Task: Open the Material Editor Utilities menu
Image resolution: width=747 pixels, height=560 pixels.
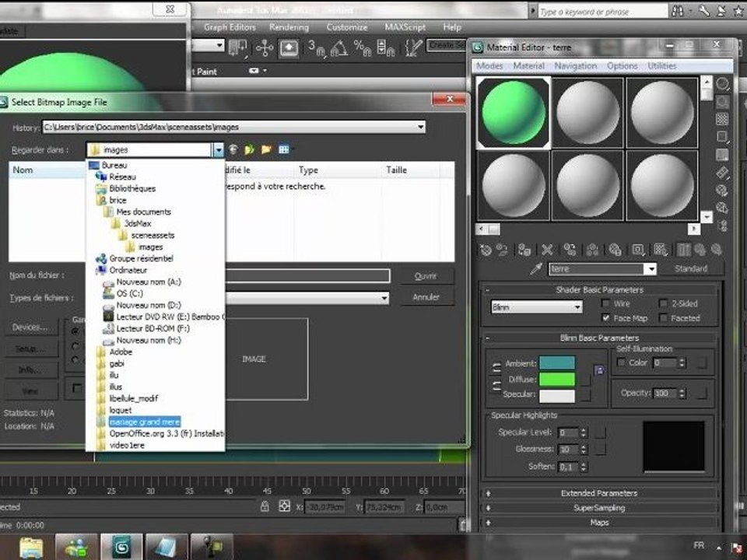Action: pyautogui.click(x=661, y=65)
